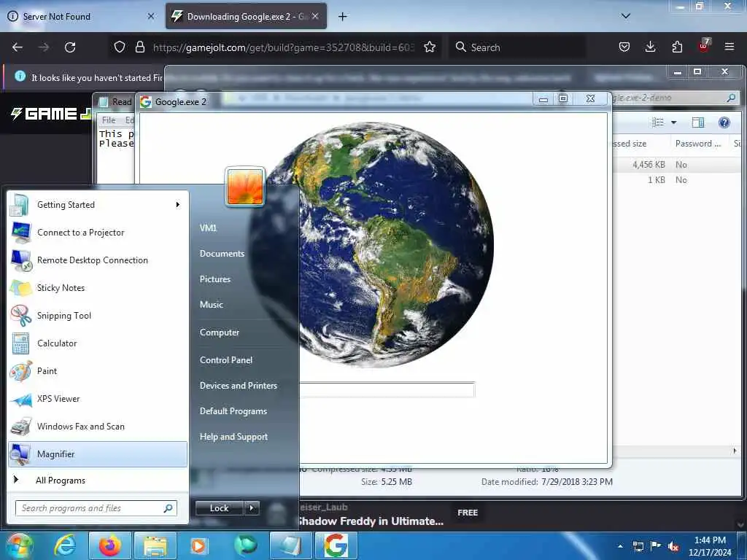The image size is (747, 560).
Task: Open Remote Desktop Connection
Action: [98, 260]
